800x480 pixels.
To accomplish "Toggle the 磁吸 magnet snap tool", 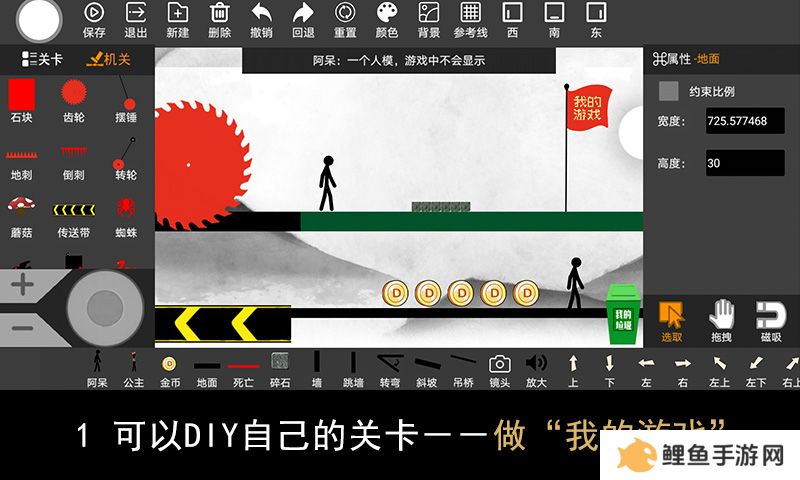I will tap(771, 321).
